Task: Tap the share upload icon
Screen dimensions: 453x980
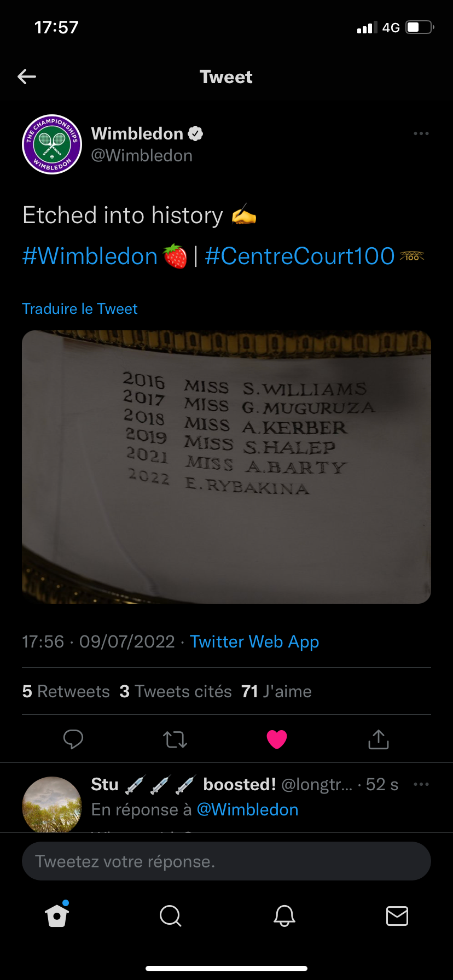Action: 379,739
